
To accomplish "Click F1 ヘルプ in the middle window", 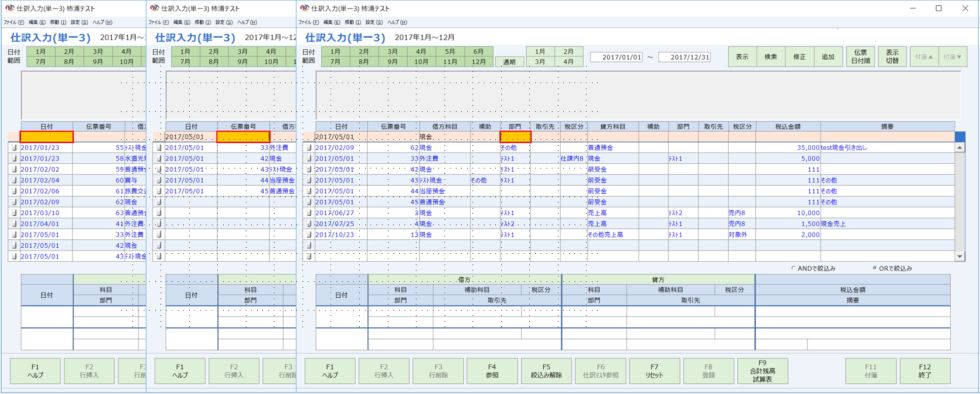I will pos(180,371).
